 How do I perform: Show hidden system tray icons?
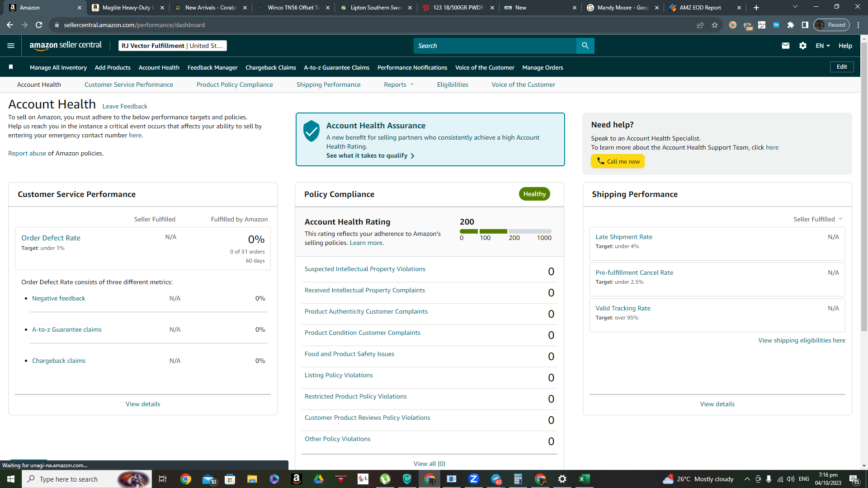tap(747, 479)
